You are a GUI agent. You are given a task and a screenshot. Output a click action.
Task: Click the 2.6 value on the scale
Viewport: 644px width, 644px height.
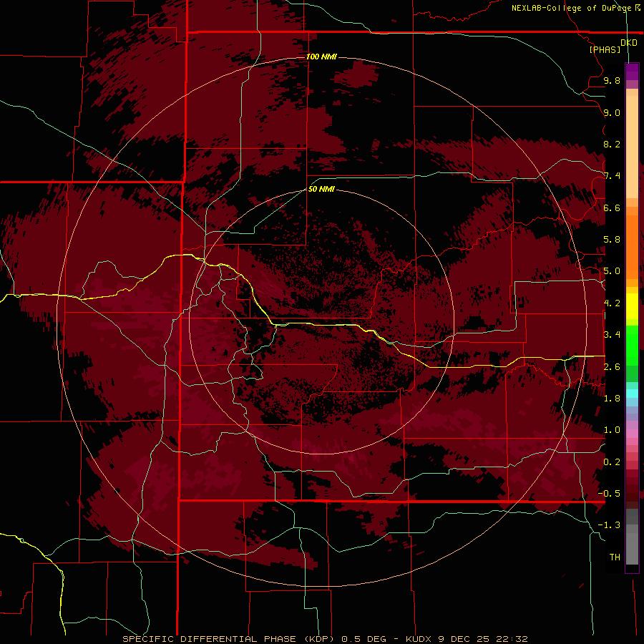point(612,366)
